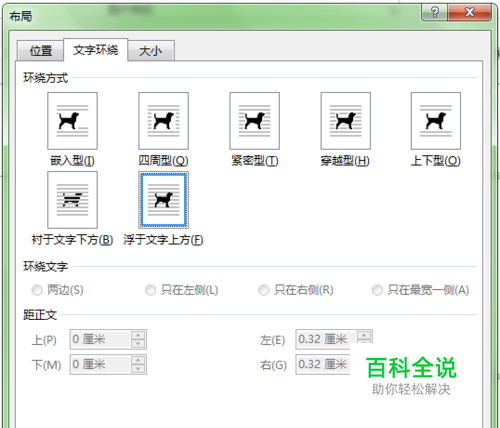The width and height of the screenshot is (500, 428).
Task: Select the 穿越型 through wrapping icon
Action: click(345, 121)
